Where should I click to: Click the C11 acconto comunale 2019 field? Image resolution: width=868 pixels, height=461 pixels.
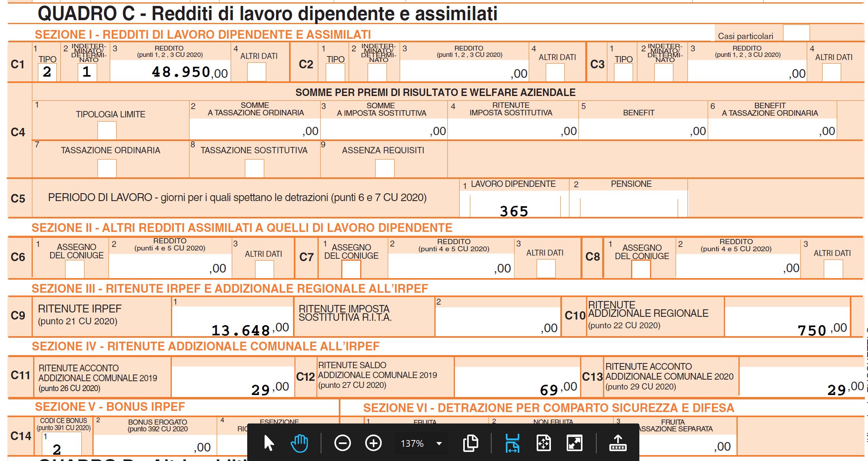pyautogui.click(x=233, y=382)
